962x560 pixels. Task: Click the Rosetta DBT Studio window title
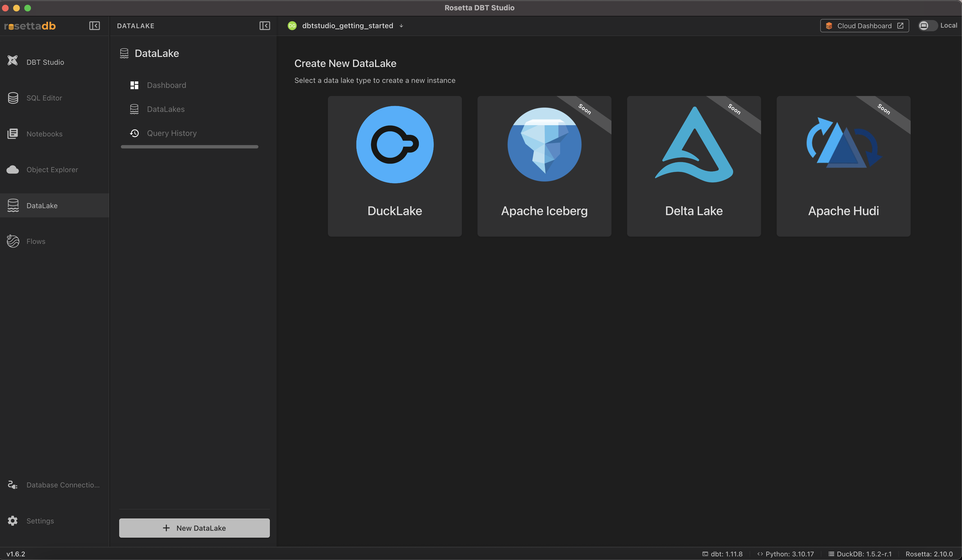(x=479, y=8)
